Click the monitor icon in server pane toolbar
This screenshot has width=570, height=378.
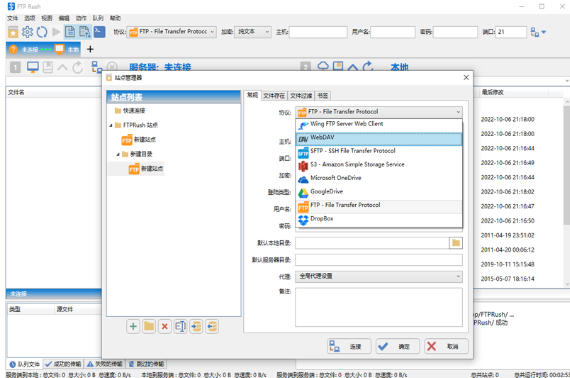coord(33,67)
